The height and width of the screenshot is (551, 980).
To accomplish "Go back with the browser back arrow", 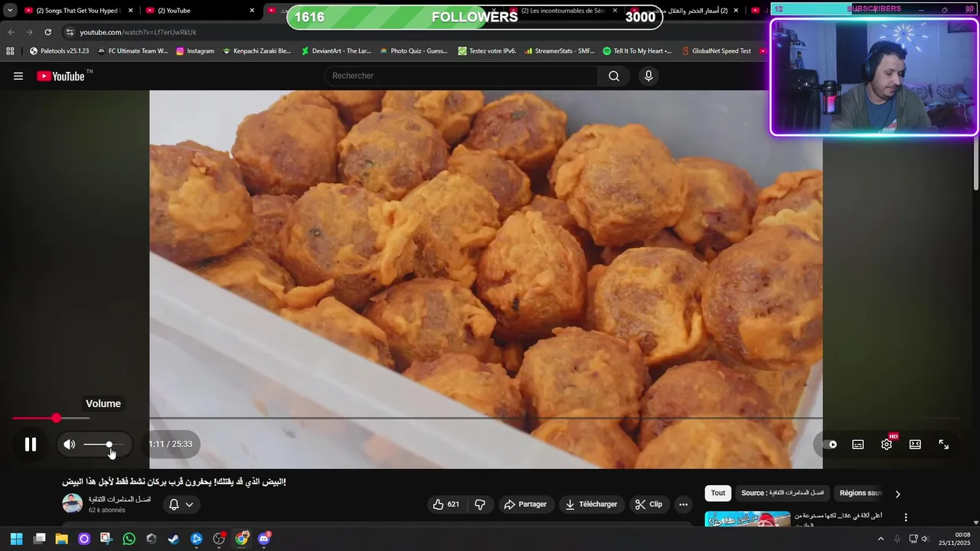I will pos(11,32).
